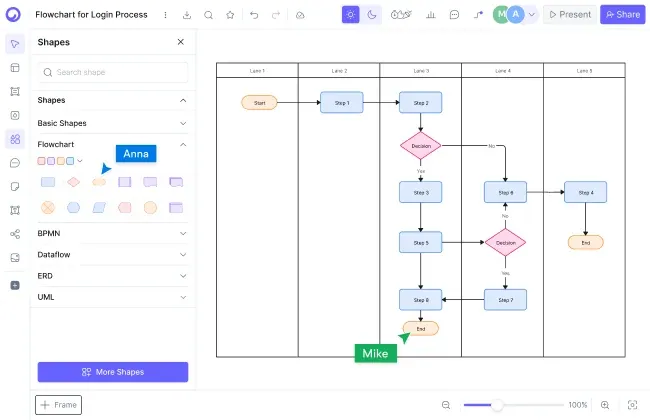
Task: Click the search magnifier in the top toolbar
Action: [x=209, y=15]
